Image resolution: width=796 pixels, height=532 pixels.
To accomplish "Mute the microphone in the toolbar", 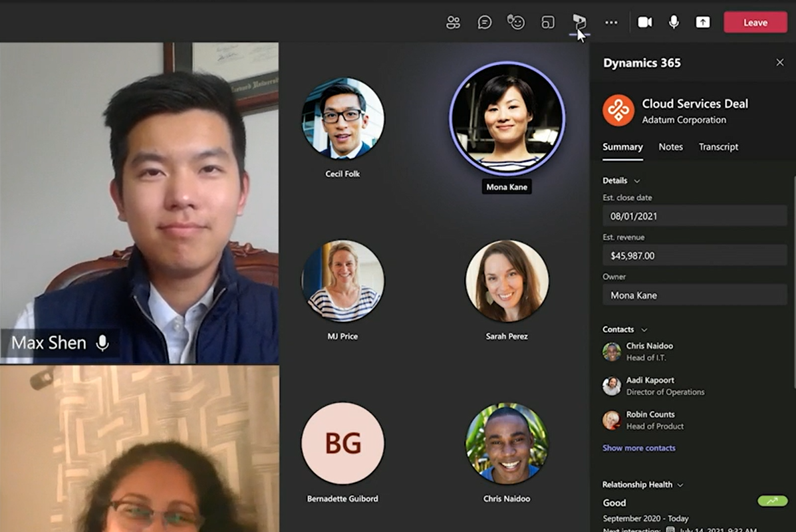I will pyautogui.click(x=674, y=23).
